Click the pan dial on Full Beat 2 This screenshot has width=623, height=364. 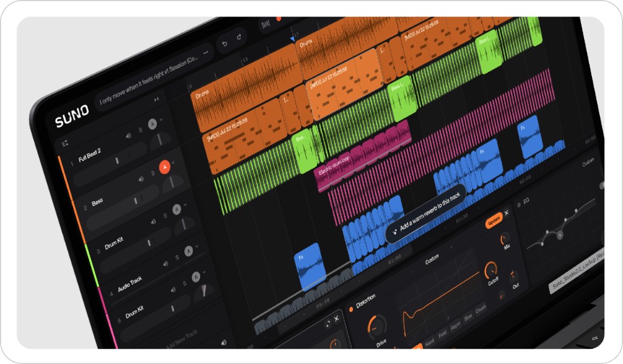pos(159,141)
